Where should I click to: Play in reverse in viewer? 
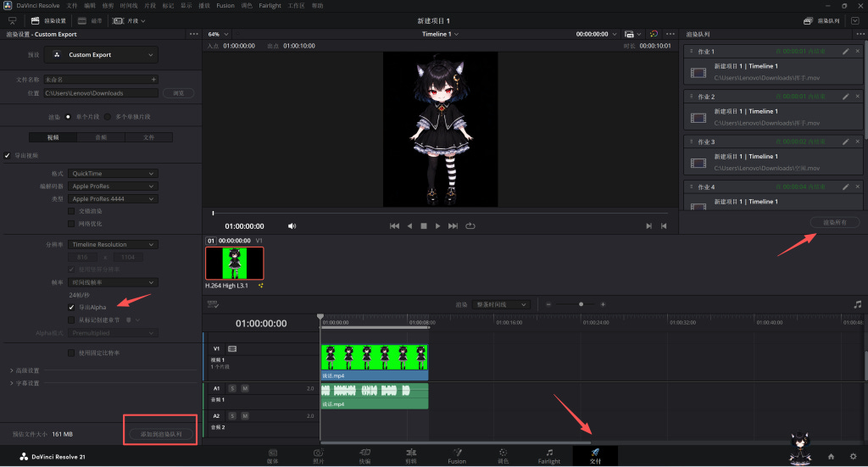click(409, 225)
